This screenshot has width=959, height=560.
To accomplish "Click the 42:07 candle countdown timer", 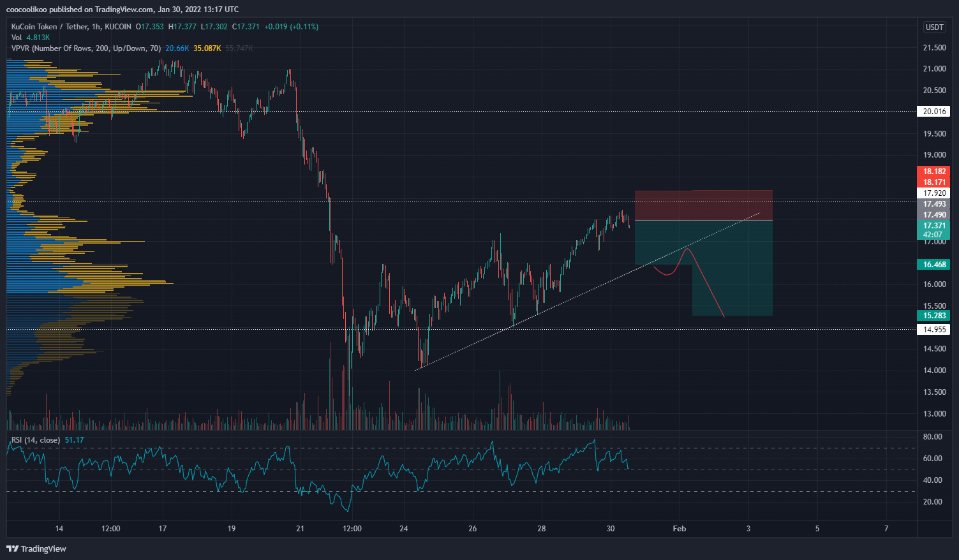I will pyautogui.click(x=934, y=235).
